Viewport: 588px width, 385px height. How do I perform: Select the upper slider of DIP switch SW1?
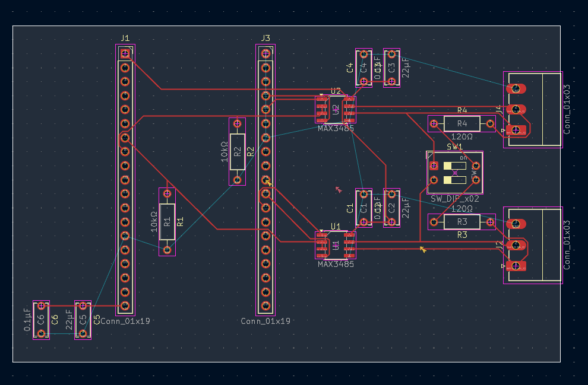tap(455, 166)
